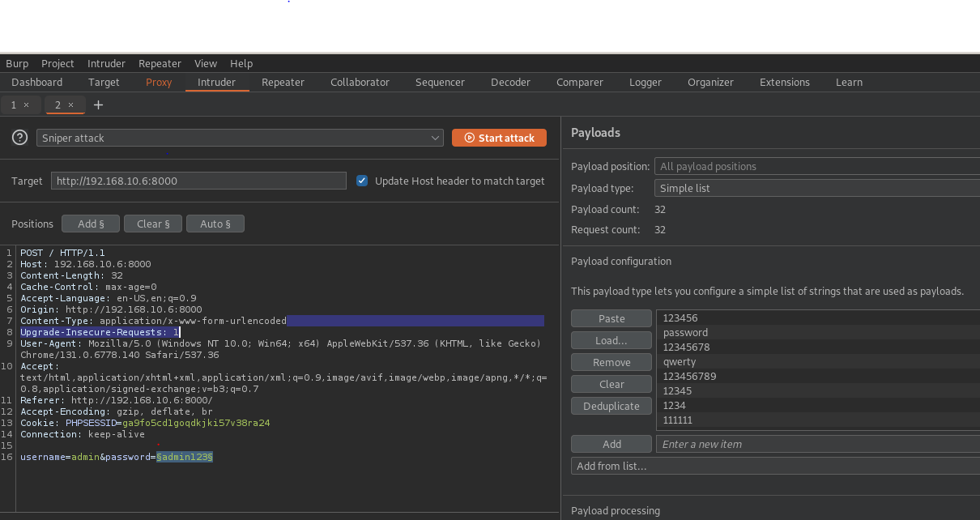
Task: Click the Referer header line
Action: (x=117, y=400)
